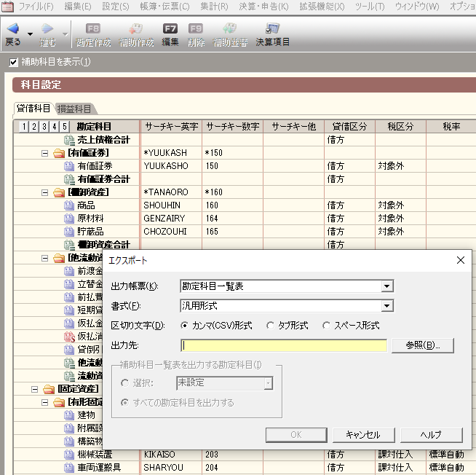
Task: Open the 未設定 account dropdown
Action: (268, 383)
